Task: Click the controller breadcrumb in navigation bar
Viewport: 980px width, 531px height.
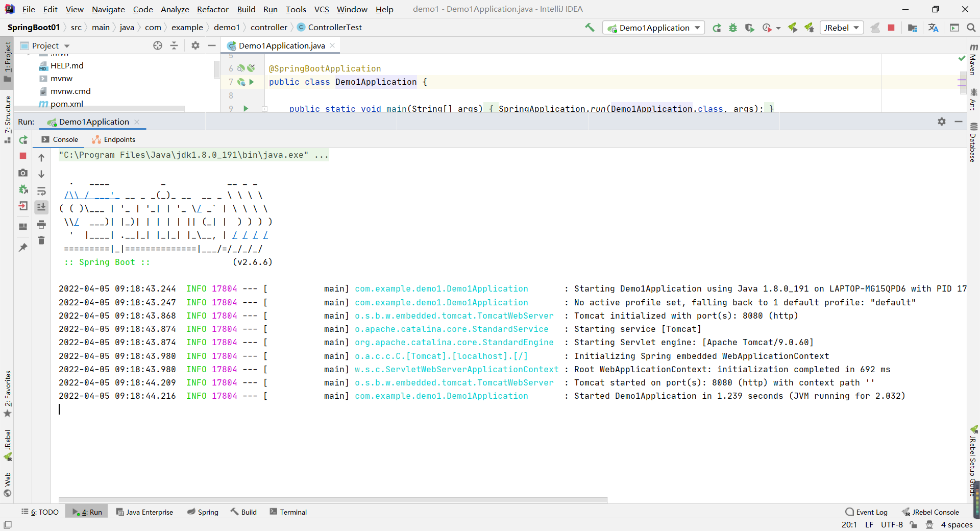Action: click(x=269, y=28)
